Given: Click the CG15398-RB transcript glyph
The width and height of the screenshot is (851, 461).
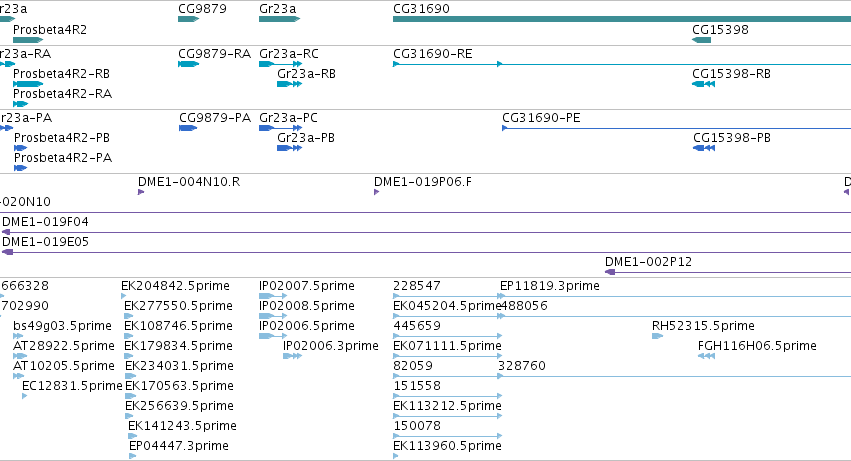Looking at the screenshot, I should pos(703,84).
